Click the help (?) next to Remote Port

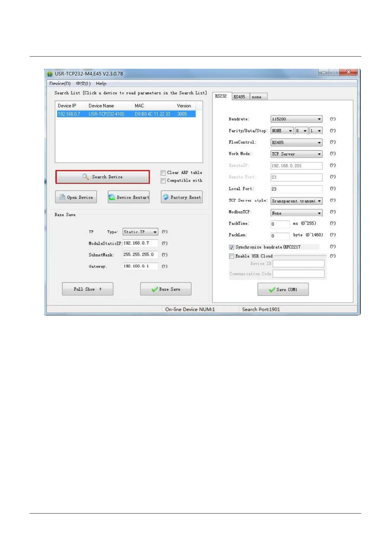333,177
